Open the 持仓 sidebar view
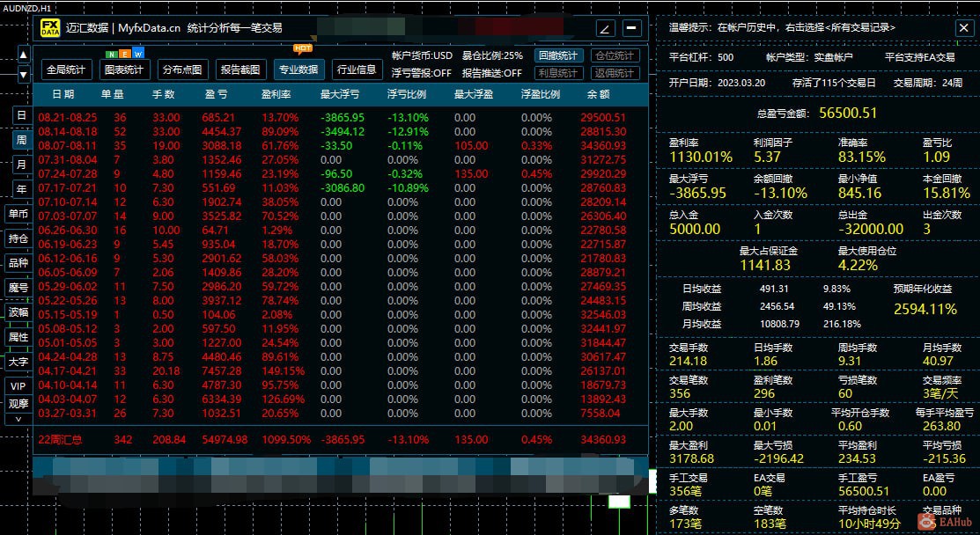This screenshot has height=535, width=980. [18, 238]
